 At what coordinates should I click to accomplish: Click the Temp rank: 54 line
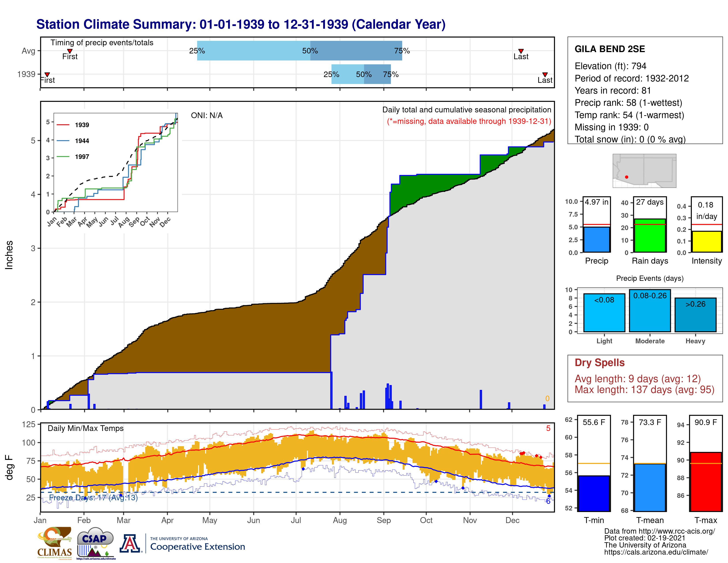click(629, 115)
